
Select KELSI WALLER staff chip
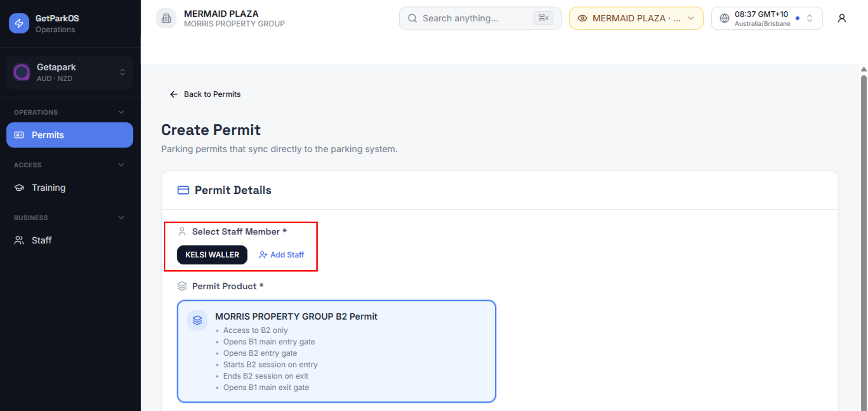[212, 255]
